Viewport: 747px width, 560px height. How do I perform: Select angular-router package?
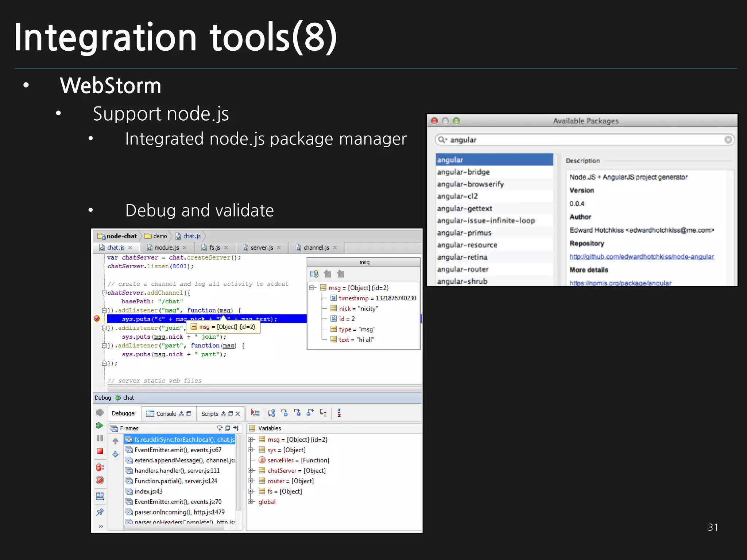point(494,269)
